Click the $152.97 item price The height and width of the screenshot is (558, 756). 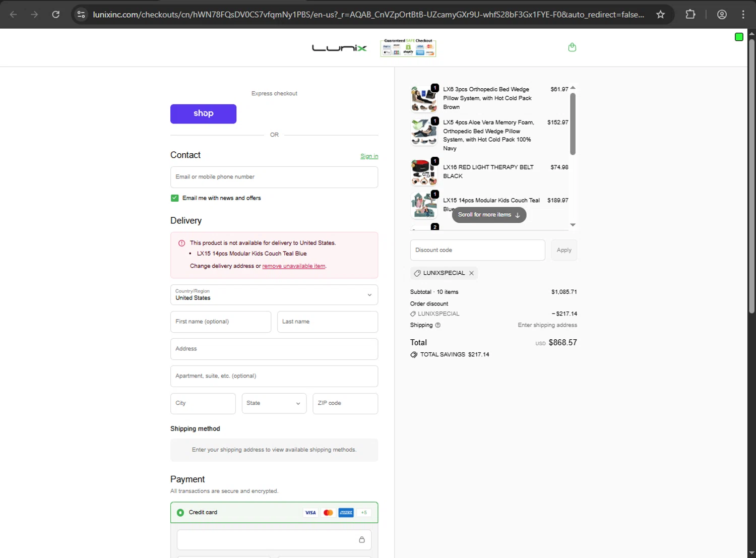coord(557,122)
